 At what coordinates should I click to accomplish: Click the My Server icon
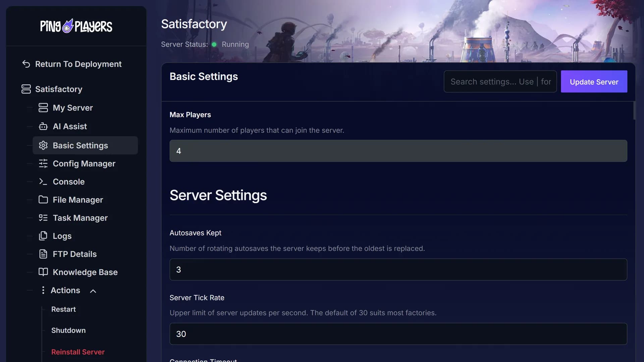point(43,108)
